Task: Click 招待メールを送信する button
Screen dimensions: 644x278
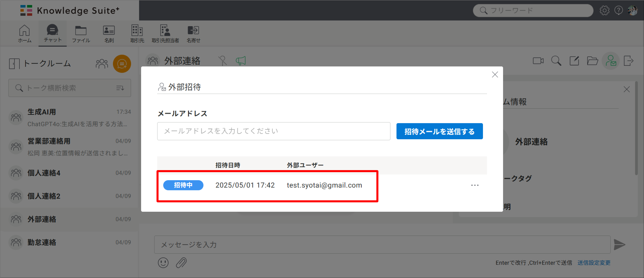Action: coord(440,131)
